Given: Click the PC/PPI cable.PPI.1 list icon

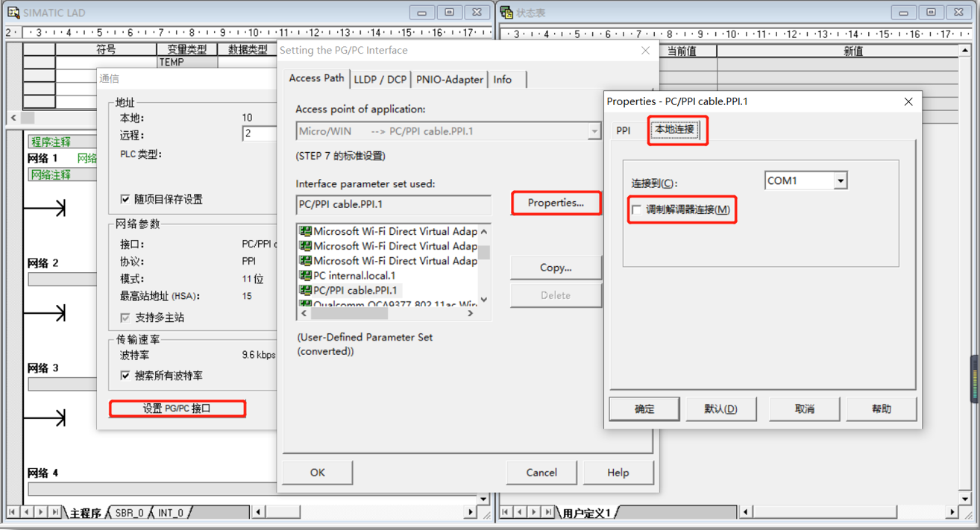Looking at the screenshot, I should pos(305,291).
